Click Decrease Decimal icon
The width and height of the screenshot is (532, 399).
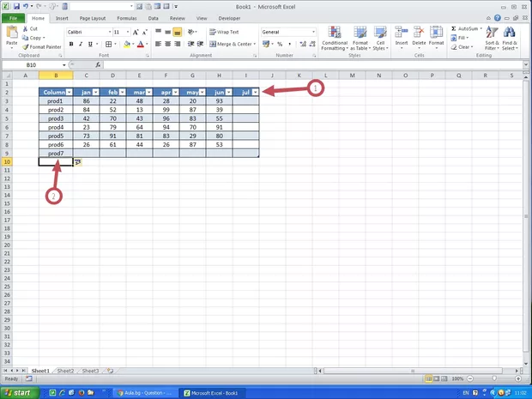click(x=312, y=44)
